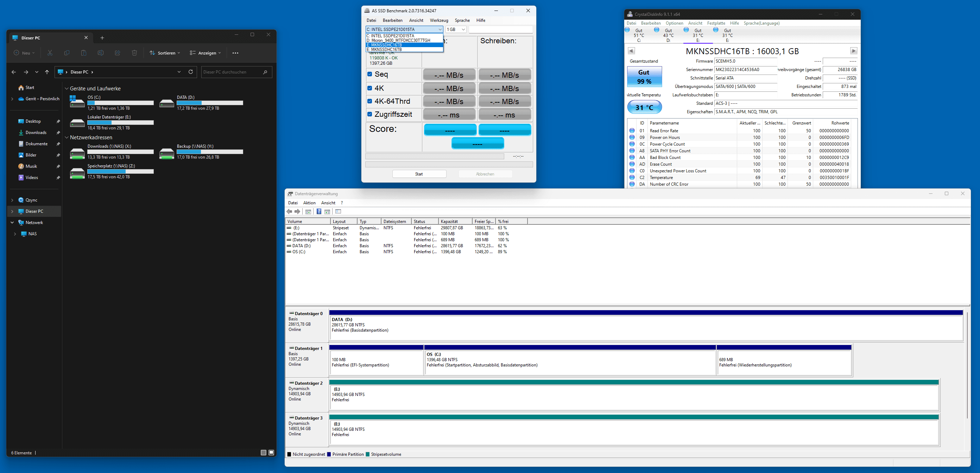Click the Start button in AS SSD Benchmark

pyautogui.click(x=419, y=174)
